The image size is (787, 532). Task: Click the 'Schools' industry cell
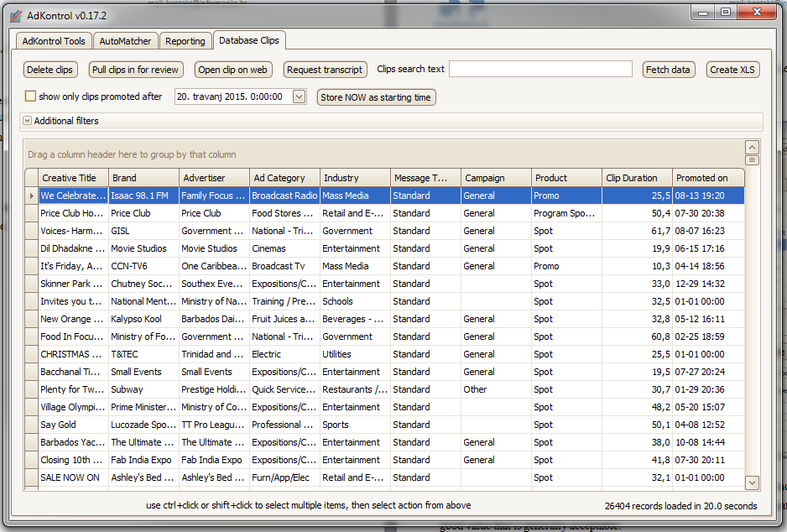tap(356, 301)
